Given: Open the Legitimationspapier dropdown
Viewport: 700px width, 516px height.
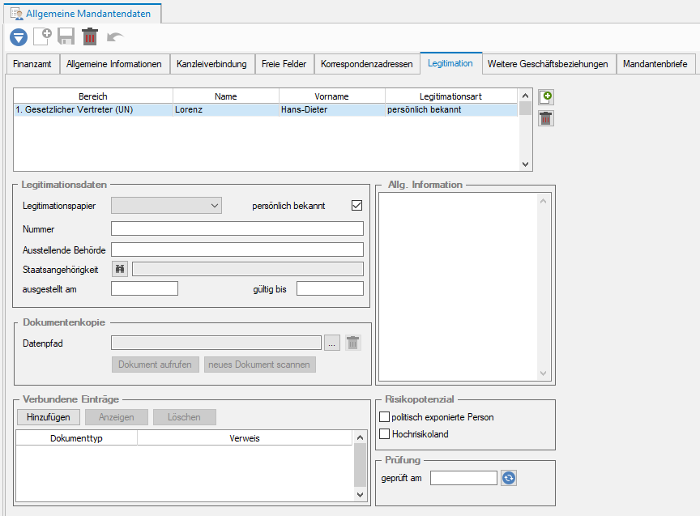Looking at the screenshot, I should pos(167,205).
